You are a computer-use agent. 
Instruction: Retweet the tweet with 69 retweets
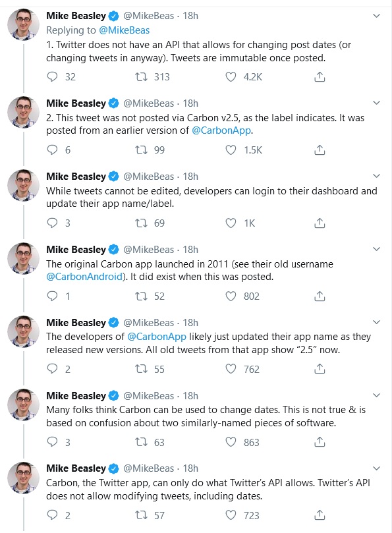point(141,223)
